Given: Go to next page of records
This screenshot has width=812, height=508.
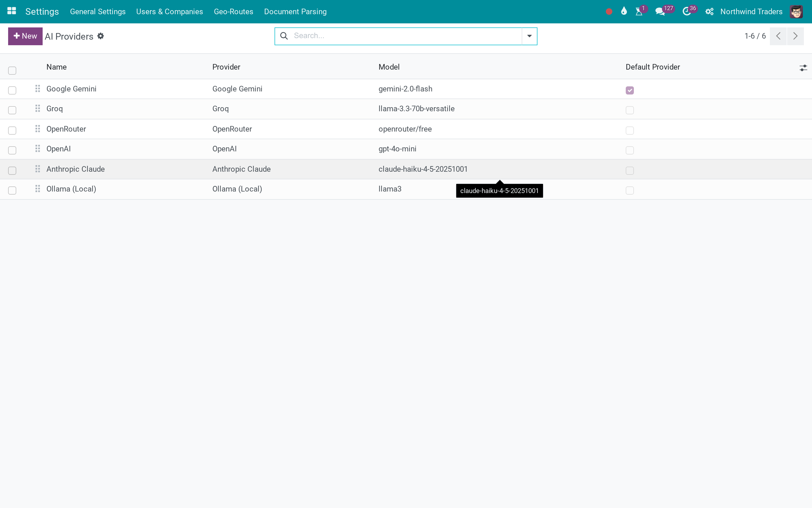Looking at the screenshot, I should point(795,36).
